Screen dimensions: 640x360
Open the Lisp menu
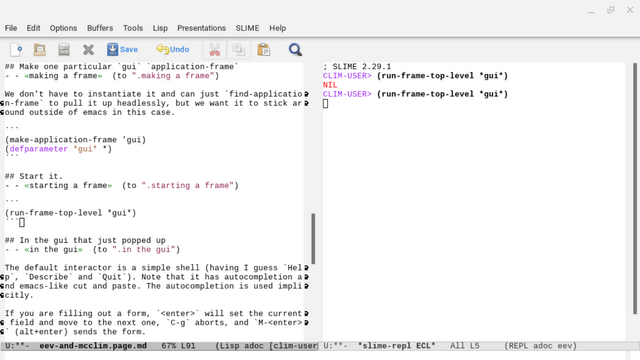coord(160,28)
